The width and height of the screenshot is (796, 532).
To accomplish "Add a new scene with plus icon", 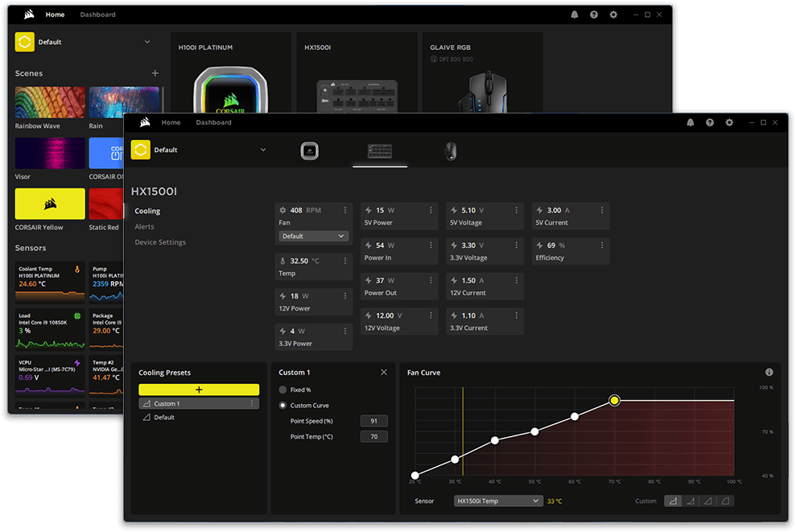I will pos(155,73).
